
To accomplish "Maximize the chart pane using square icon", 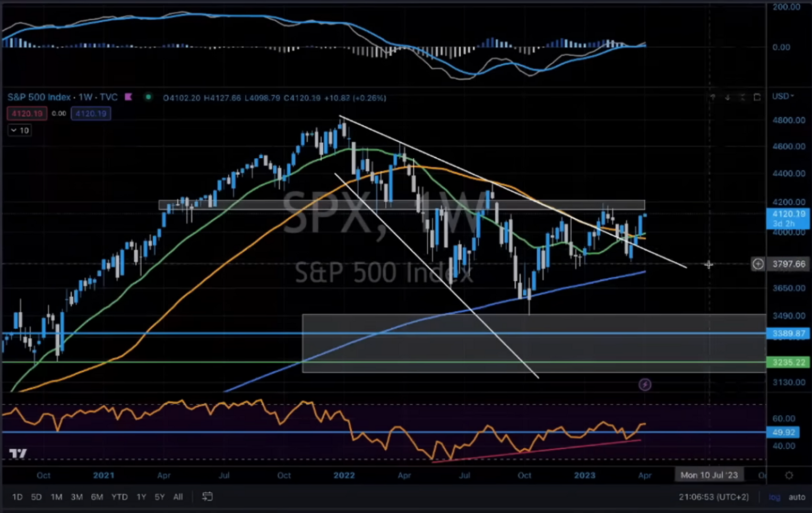I will tap(757, 97).
